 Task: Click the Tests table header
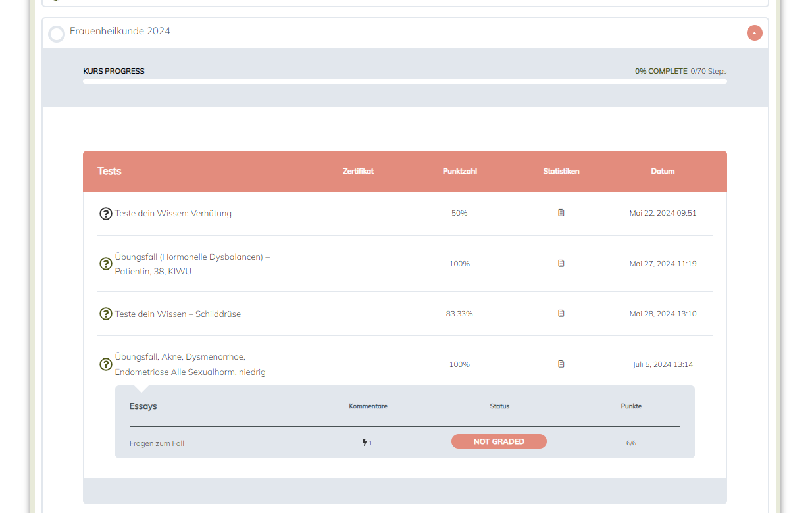click(x=109, y=171)
